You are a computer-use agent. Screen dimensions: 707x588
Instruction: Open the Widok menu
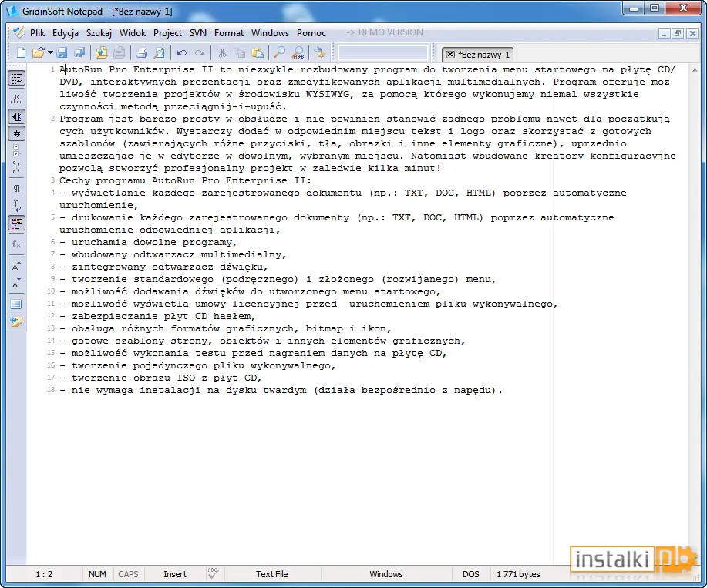pos(133,33)
